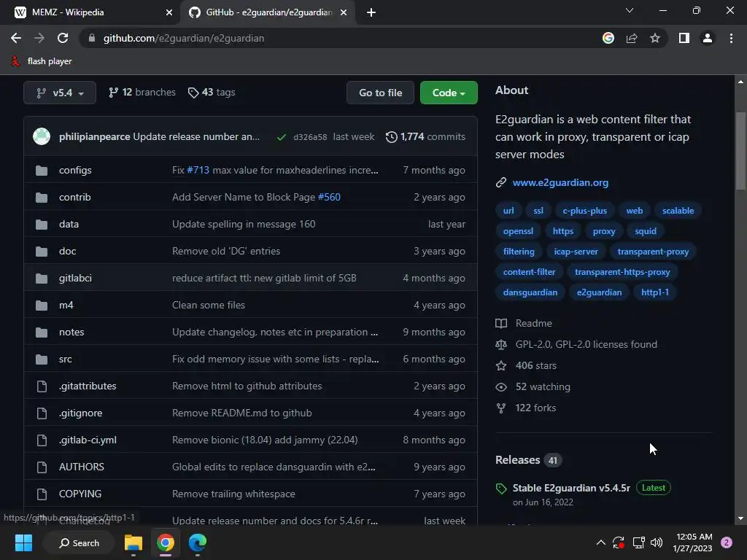Open the notification count badge
The image size is (747, 560).
click(x=727, y=542)
